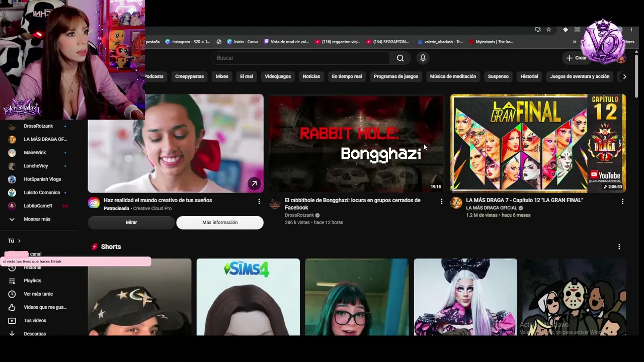Viewport: 644px width, 362px height.
Task: Focus the Buscar search field
Action: click(x=301, y=58)
